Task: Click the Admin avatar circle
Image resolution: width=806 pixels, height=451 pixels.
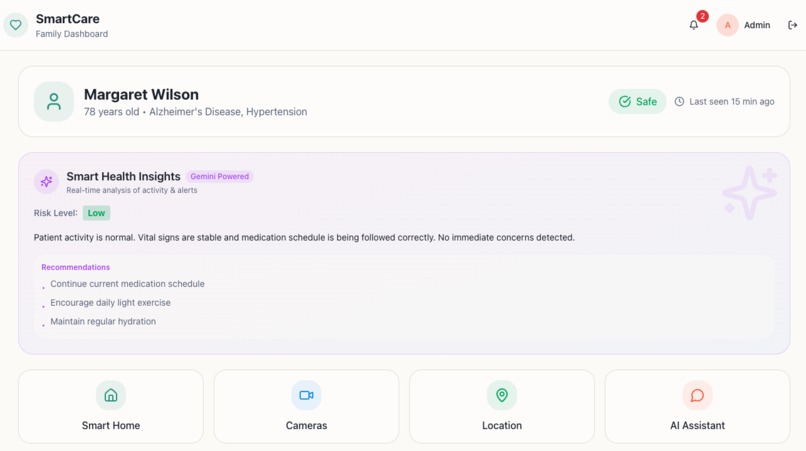Action: click(727, 25)
